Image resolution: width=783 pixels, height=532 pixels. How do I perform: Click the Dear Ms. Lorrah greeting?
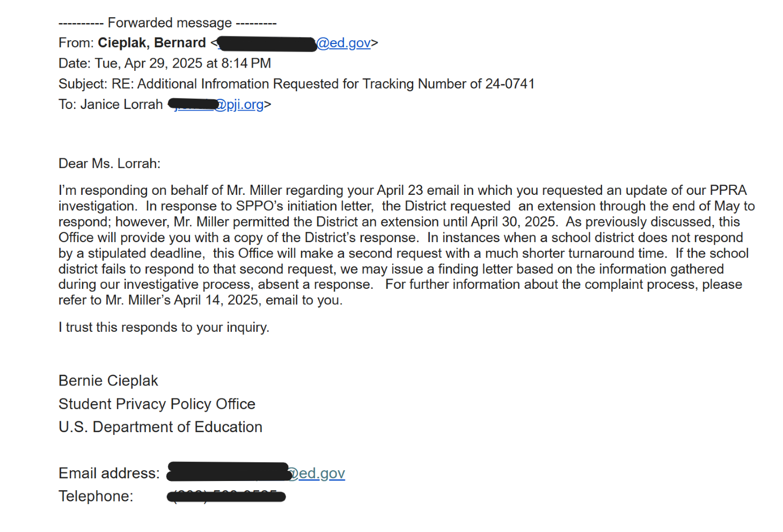click(109, 164)
